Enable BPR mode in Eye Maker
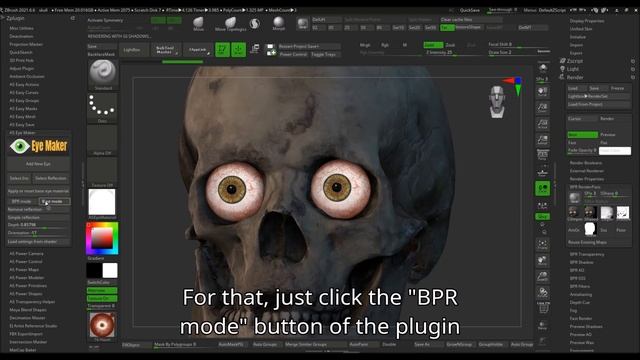This screenshot has height=360, width=640. [x=21, y=201]
